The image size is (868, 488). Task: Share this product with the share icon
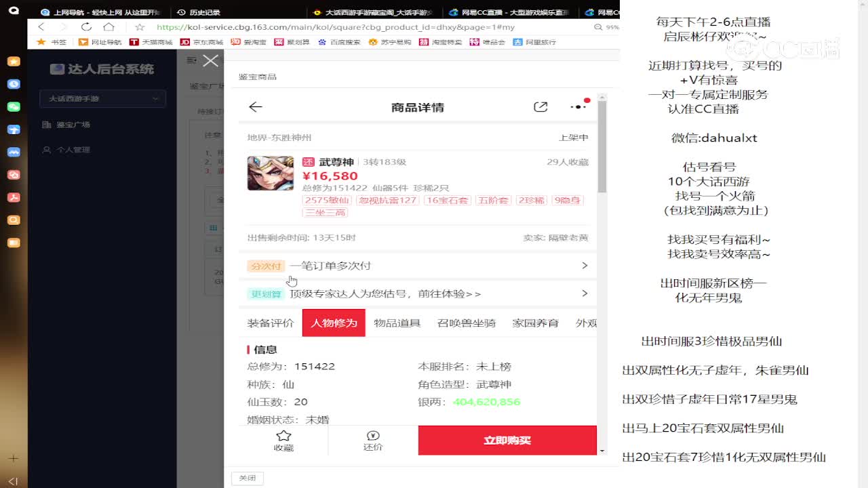[x=540, y=107]
